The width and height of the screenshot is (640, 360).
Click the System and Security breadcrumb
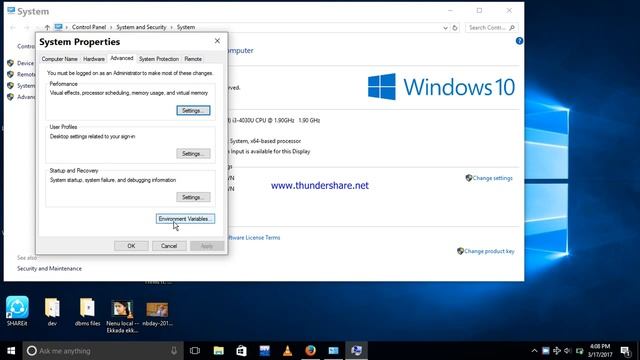click(x=141, y=27)
